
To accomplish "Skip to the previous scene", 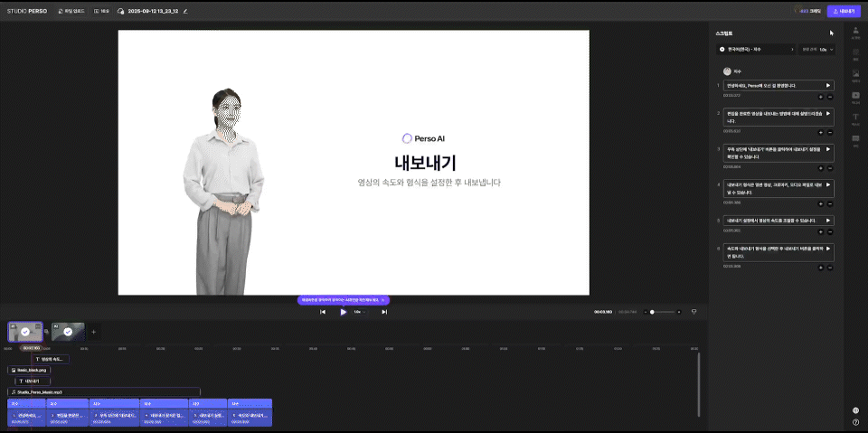I will pyautogui.click(x=323, y=312).
